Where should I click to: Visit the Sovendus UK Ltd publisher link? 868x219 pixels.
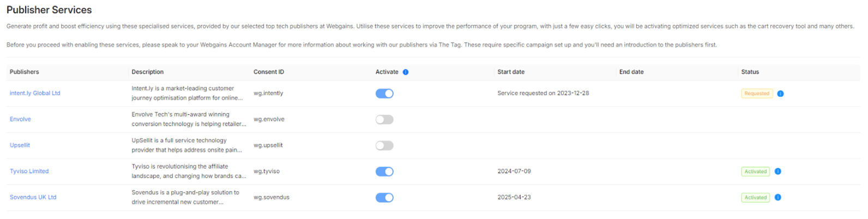click(33, 197)
